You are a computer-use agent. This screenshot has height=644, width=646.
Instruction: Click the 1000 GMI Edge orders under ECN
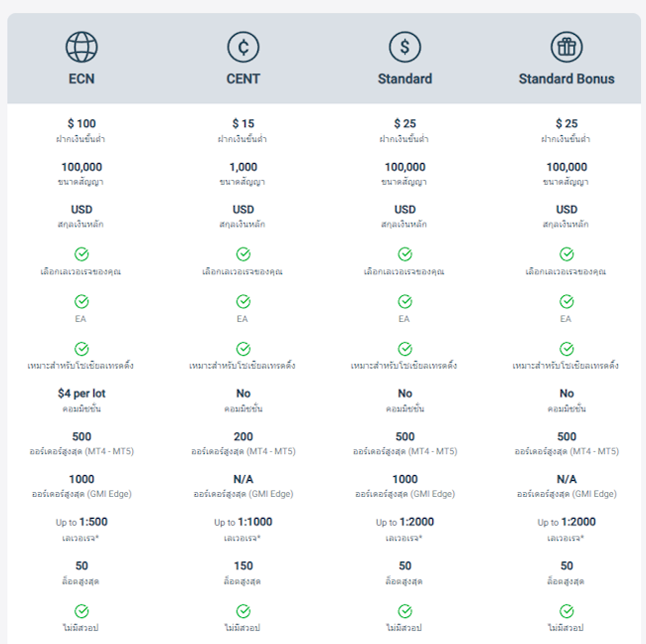(x=81, y=479)
